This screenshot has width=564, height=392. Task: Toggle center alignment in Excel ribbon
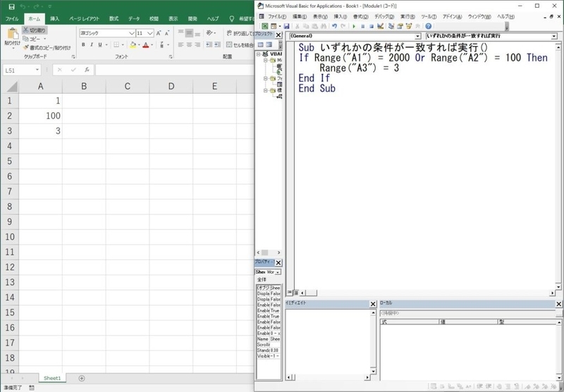tap(189, 44)
